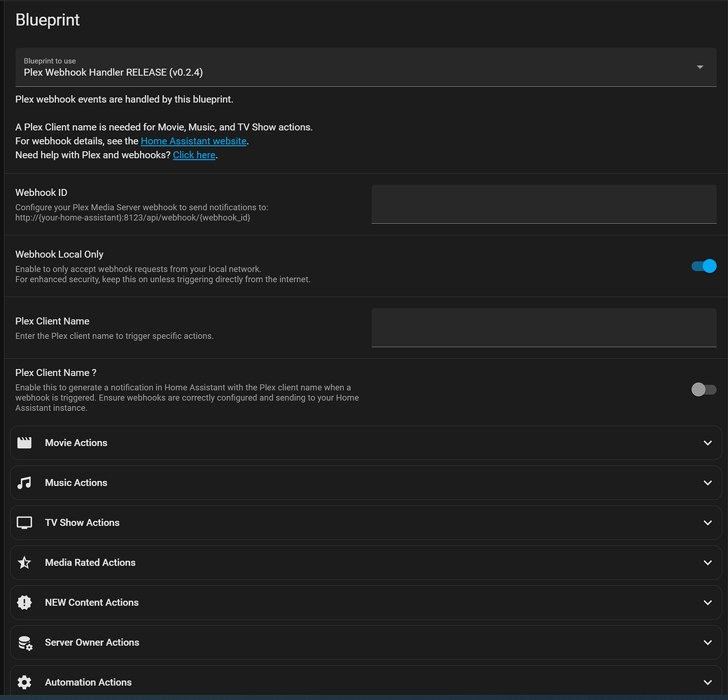
Task: Click the clapperboard icon beside Movie Actions
Action: coord(24,442)
